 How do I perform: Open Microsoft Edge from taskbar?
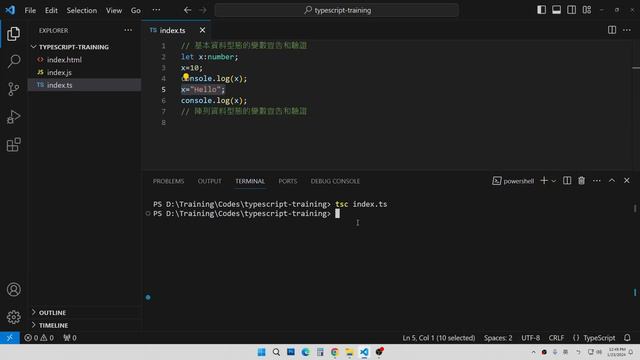tap(305, 352)
